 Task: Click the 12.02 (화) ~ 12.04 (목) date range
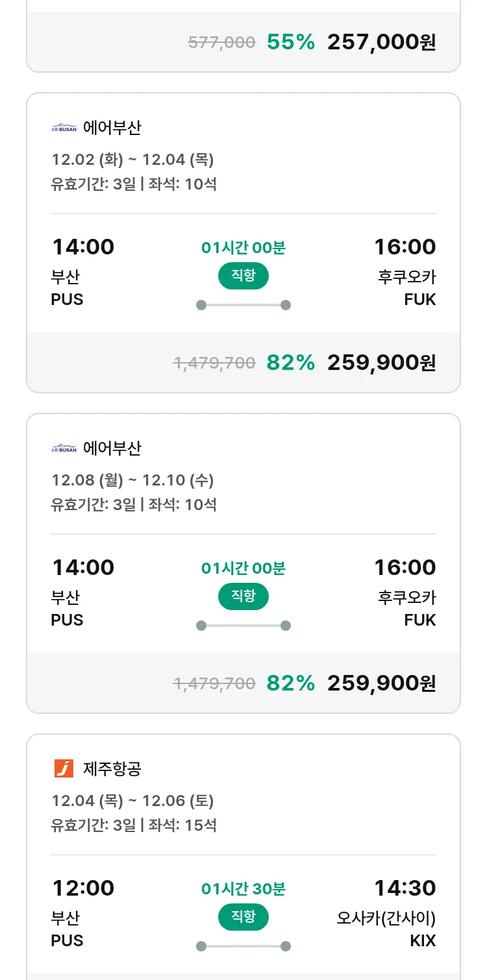point(132,160)
